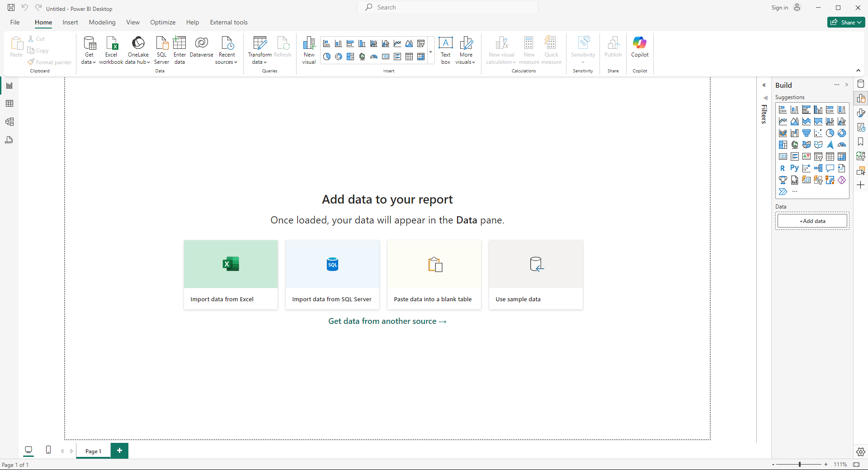Open Recent sources dropdown
The width and height of the screenshot is (868, 470).
(226, 50)
